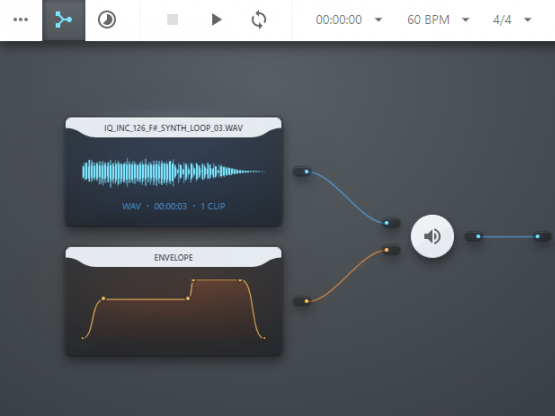The width and height of the screenshot is (555, 416).
Task: Click the speaker node's output port
Action: click(474, 236)
